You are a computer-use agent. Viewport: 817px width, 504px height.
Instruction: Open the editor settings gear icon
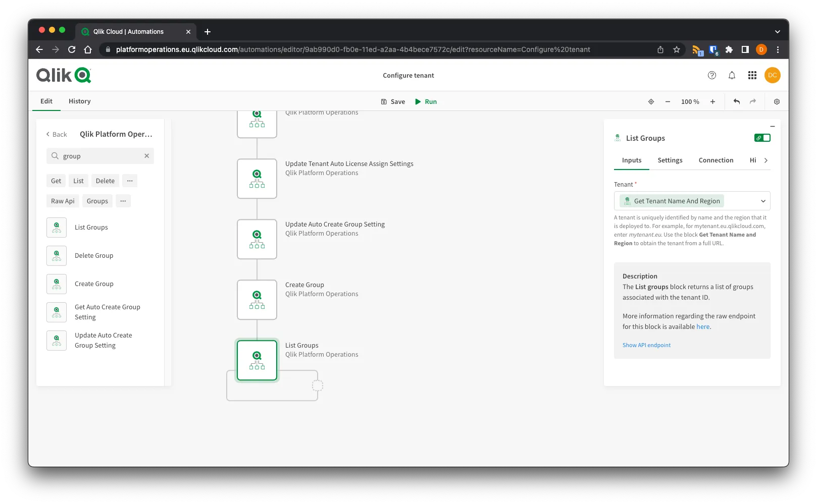click(777, 101)
